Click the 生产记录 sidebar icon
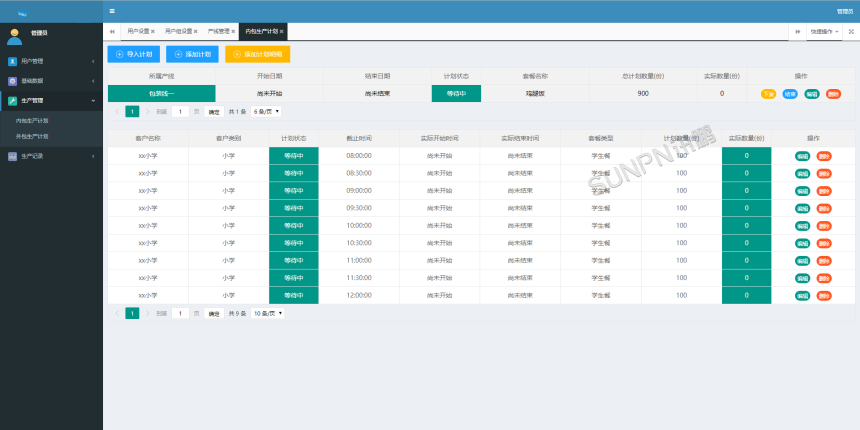The image size is (860, 430). 12,156
